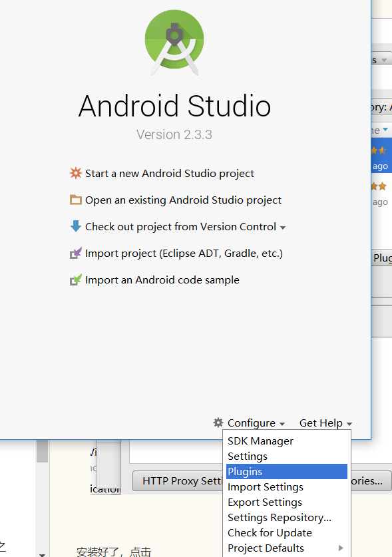Expand the Version Control dropdown arrow
Screen dimensions: 392x557
283,228
